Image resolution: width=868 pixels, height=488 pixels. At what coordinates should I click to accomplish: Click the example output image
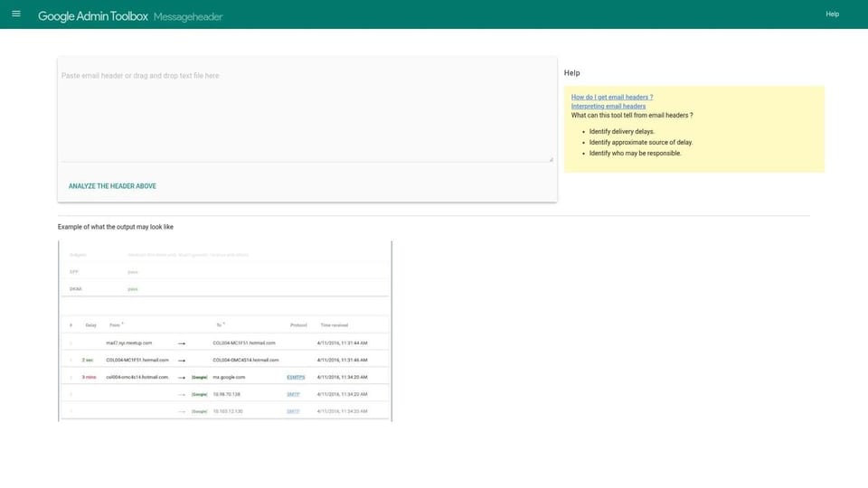coord(225,331)
